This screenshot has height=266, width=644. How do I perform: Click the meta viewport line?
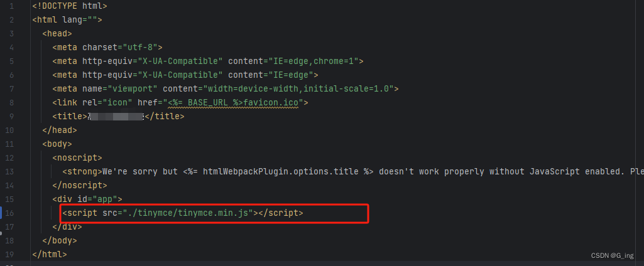[226, 89]
